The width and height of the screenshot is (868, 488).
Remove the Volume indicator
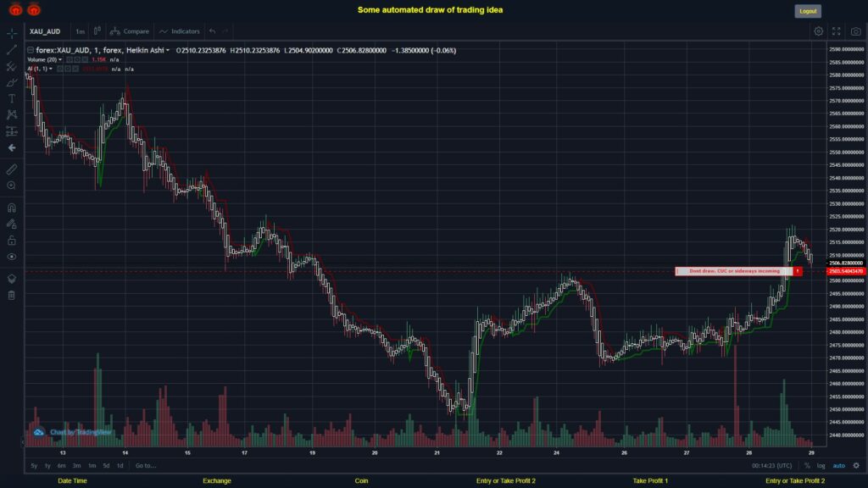(x=84, y=60)
